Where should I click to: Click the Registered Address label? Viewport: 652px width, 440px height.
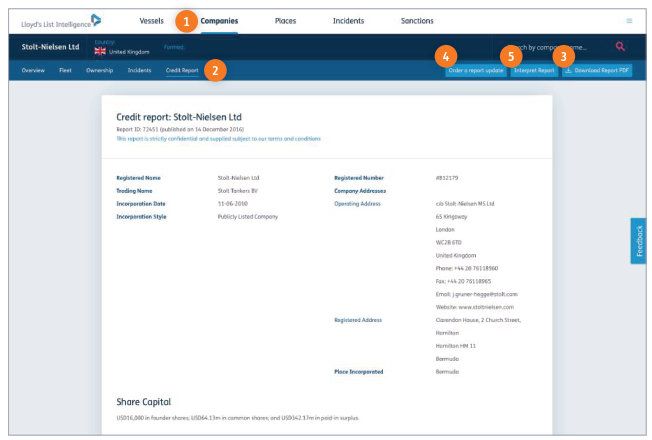(358, 320)
